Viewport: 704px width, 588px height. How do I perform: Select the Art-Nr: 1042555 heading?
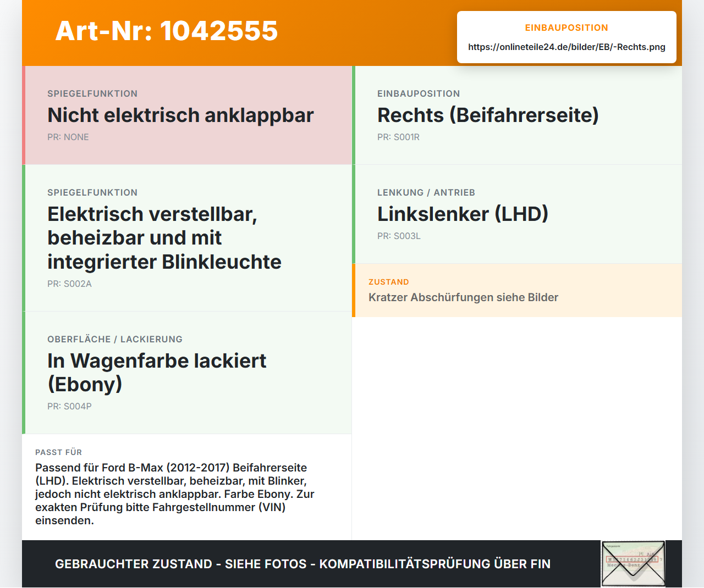click(167, 31)
